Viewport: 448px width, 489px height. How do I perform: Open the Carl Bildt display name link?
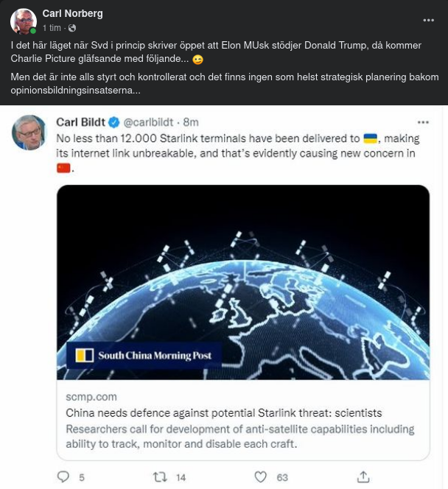[x=80, y=122]
